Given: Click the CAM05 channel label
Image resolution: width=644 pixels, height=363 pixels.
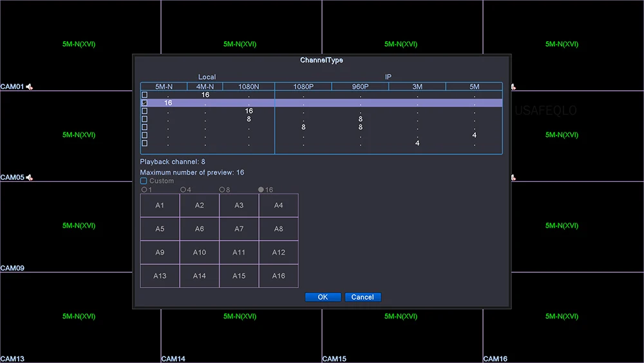Looking at the screenshot, I should pyautogui.click(x=12, y=177).
